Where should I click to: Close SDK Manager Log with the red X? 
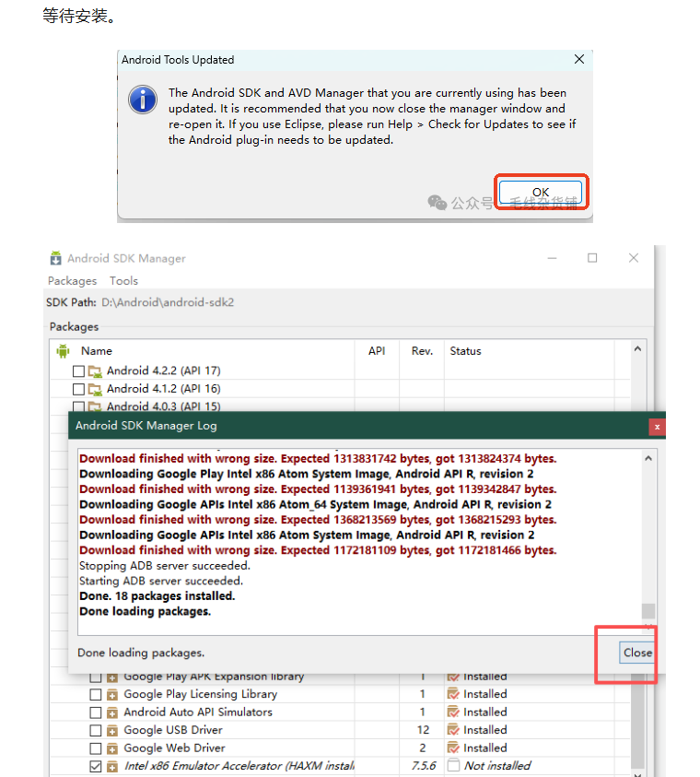pos(657,427)
